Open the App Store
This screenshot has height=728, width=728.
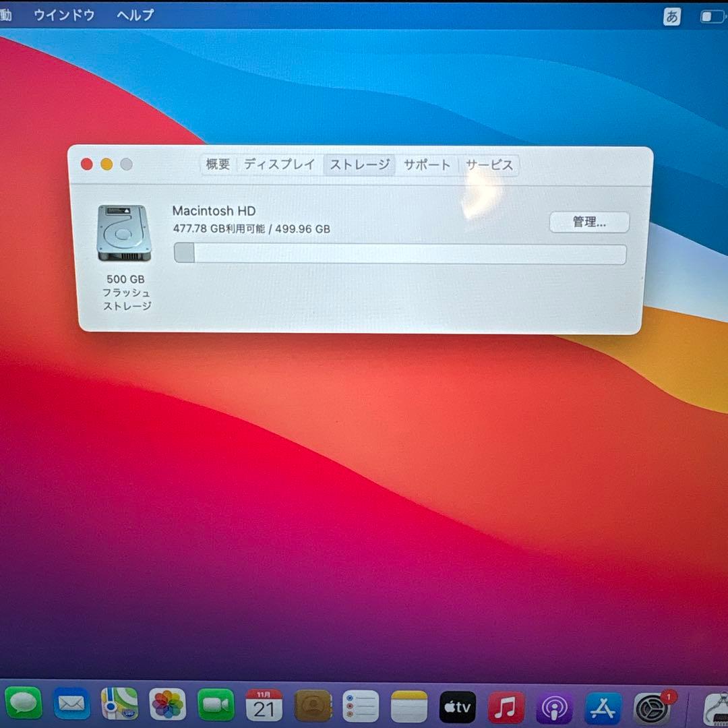[602, 709]
